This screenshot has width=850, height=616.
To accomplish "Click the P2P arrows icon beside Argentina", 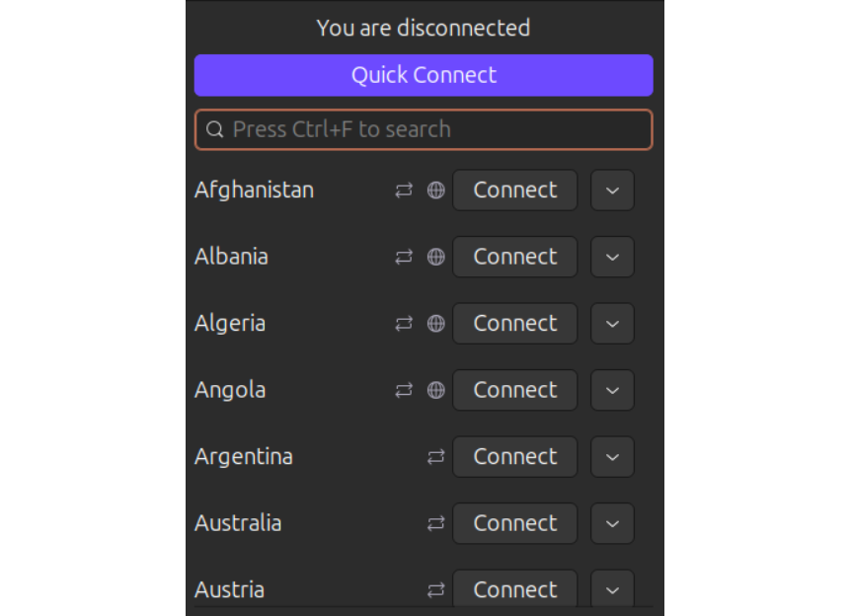I will 435,457.
